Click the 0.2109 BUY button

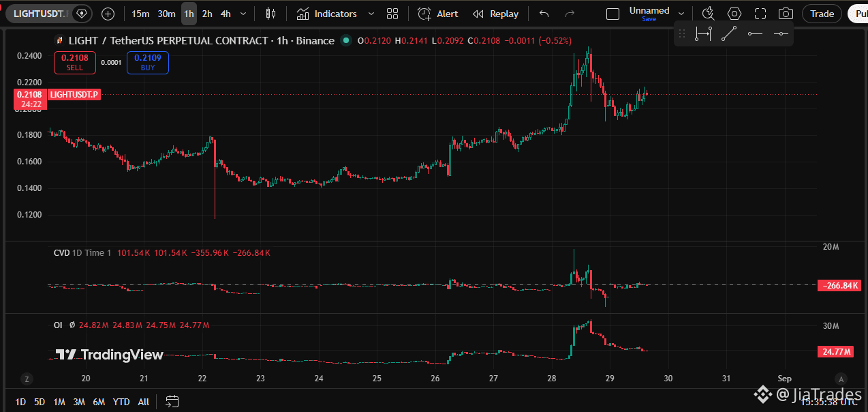(148, 63)
